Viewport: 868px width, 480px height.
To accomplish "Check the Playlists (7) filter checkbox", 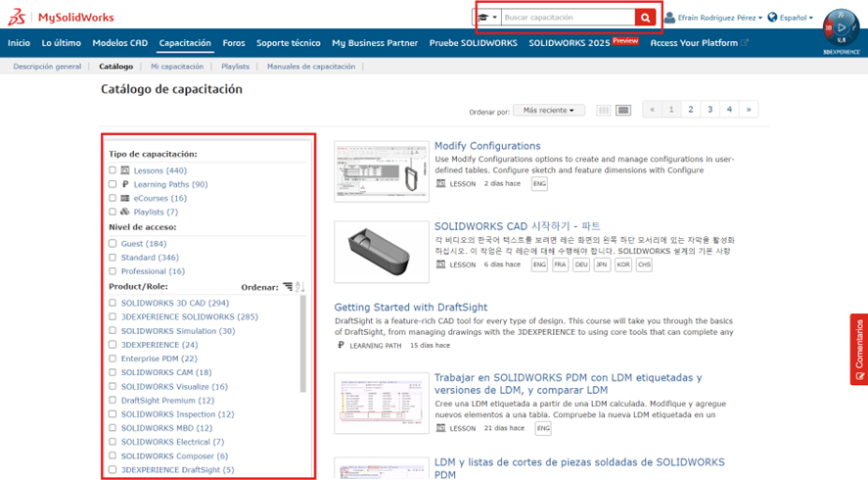I will [x=113, y=212].
